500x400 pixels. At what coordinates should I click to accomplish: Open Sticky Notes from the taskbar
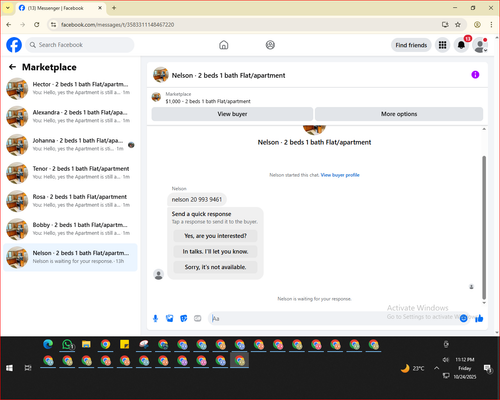tap(125, 344)
